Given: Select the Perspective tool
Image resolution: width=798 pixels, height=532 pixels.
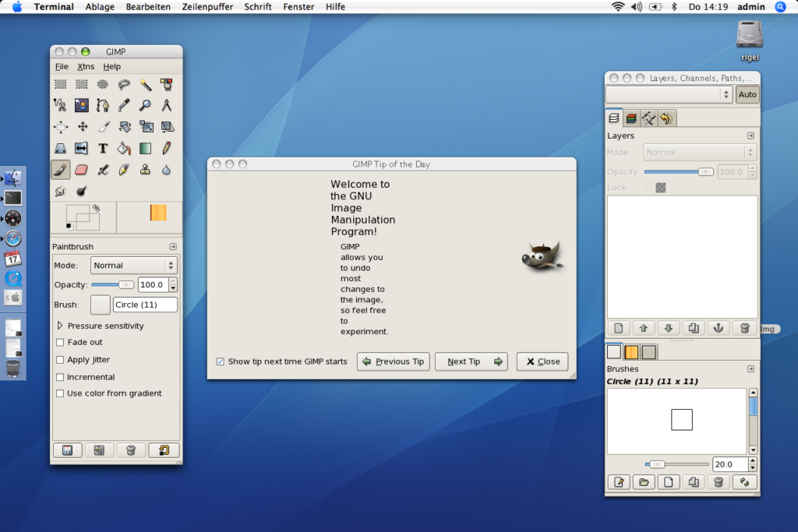Looking at the screenshot, I should tap(60, 149).
